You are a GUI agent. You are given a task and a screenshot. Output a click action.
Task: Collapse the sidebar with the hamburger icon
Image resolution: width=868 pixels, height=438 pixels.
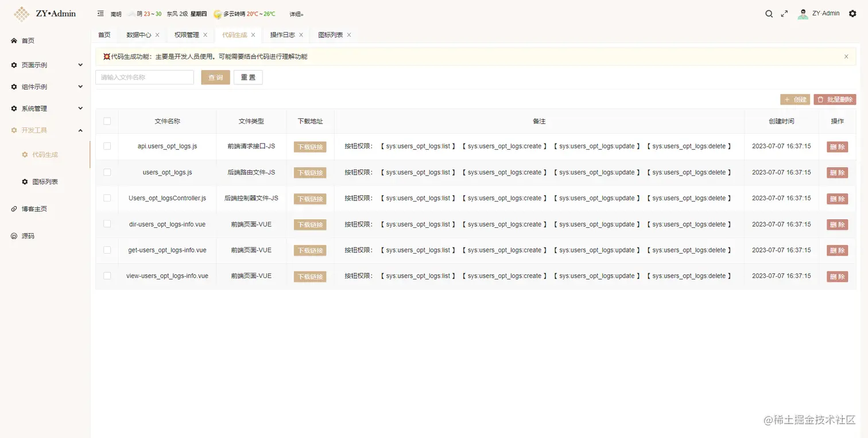(100, 13)
